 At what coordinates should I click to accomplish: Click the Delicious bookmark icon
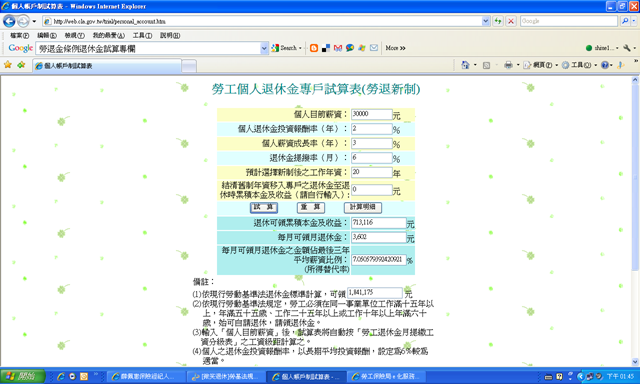(x=326, y=48)
